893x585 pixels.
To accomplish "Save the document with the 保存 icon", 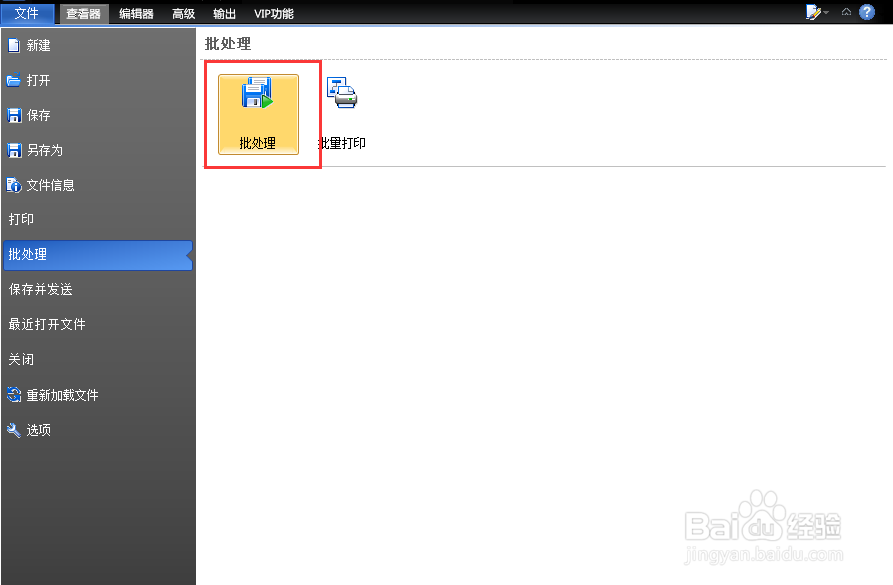I will point(14,115).
